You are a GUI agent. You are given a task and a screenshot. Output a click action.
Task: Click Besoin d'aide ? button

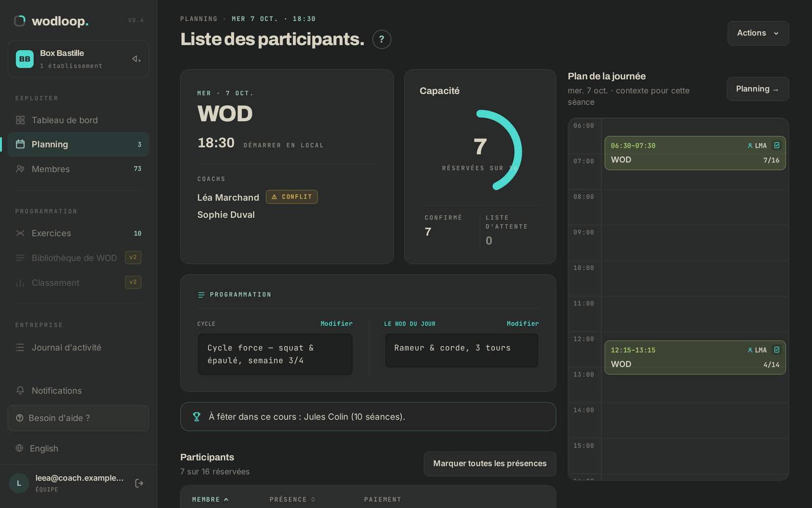78,418
